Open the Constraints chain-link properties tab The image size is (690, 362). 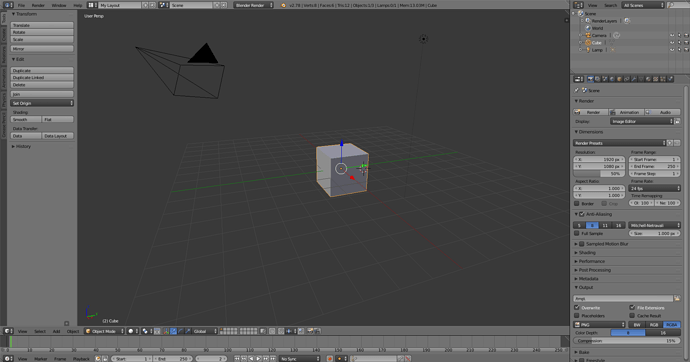pos(626,79)
